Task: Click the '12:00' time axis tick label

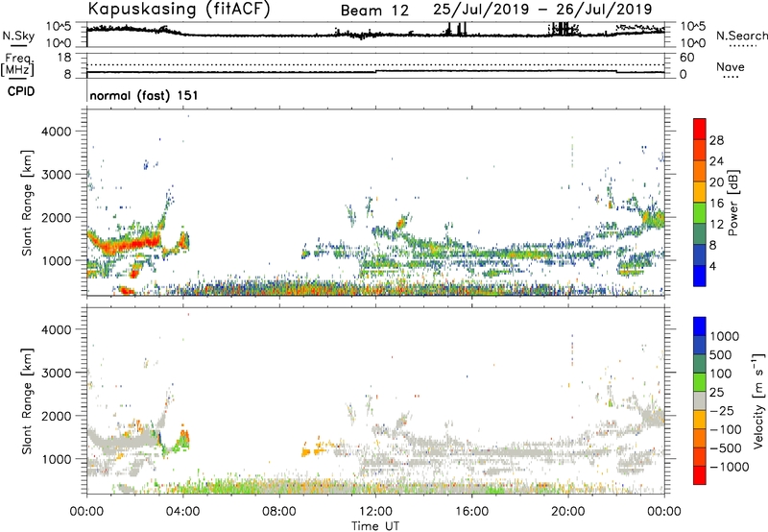Action: 375,512
